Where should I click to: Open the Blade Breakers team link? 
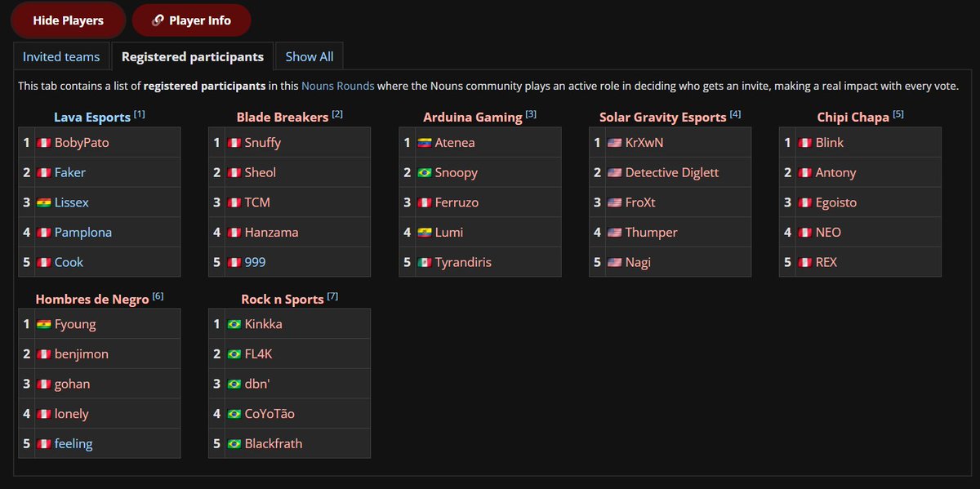click(x=283, y=117)
